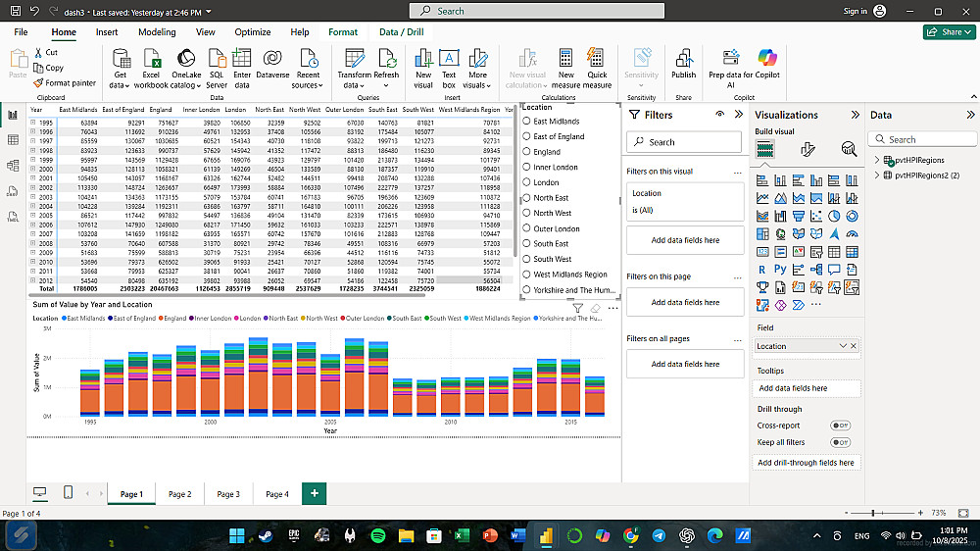The width and height of the screenshot is (980, 551).
Task: Open the Modeling ribbon tab
Action: pyautogui.click(x=157, y=32)
